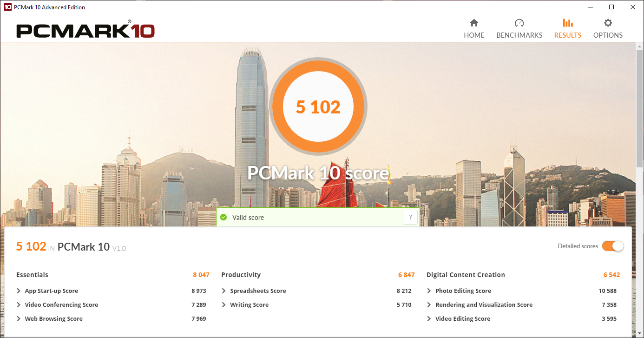The height and width of the screenshot is (338, 644).
Task: Click the Options gear icon
Action: pos(608,23)
